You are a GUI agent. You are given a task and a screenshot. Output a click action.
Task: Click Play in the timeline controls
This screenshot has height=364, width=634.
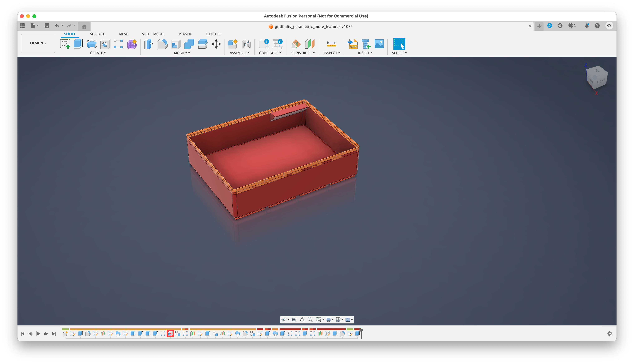38,334
